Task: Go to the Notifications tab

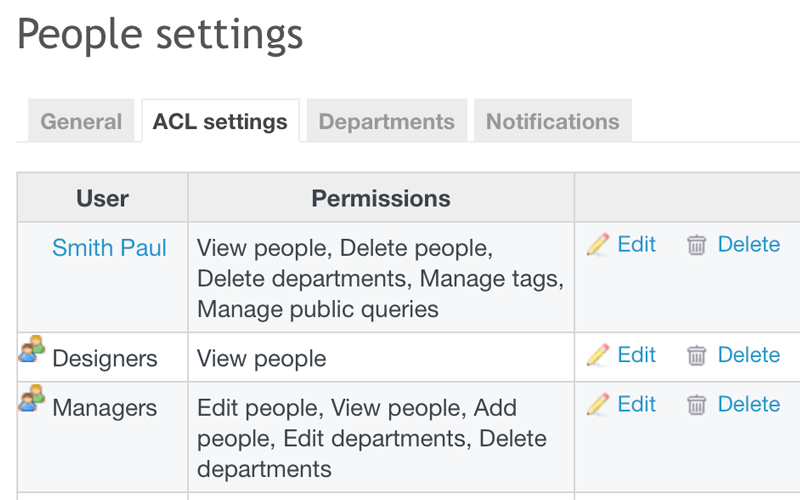Action: click(552, 122)
